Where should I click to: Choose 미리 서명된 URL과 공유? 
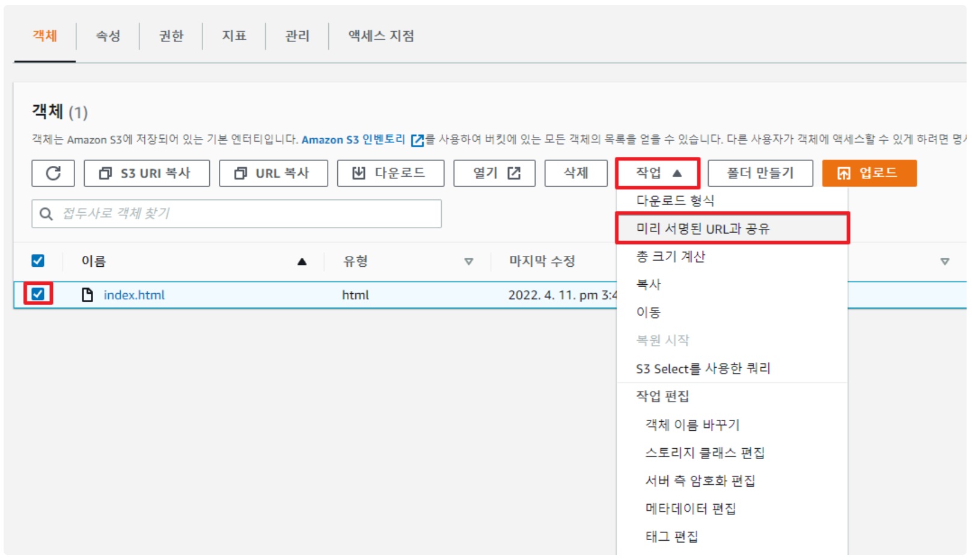732,228
